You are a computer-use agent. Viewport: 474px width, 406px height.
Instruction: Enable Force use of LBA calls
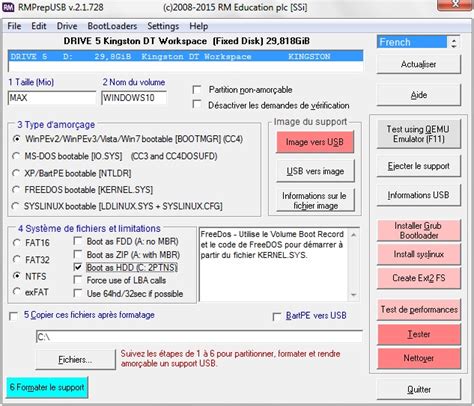(78, 280)
